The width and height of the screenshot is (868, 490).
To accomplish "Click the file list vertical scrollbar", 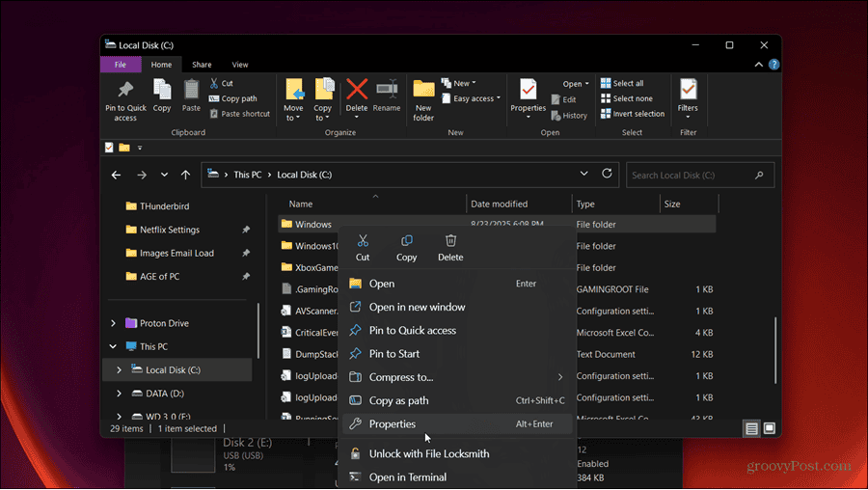I will [775, 350].
